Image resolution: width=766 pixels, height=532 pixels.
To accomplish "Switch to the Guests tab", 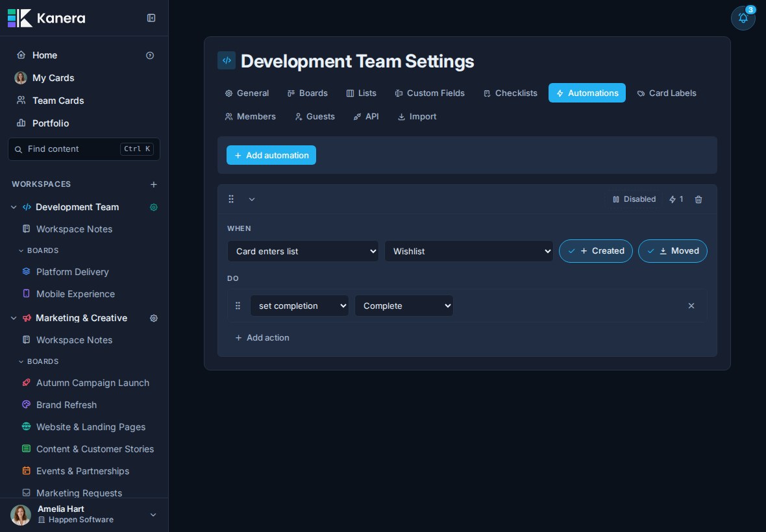I will click(x=315, y=117).
